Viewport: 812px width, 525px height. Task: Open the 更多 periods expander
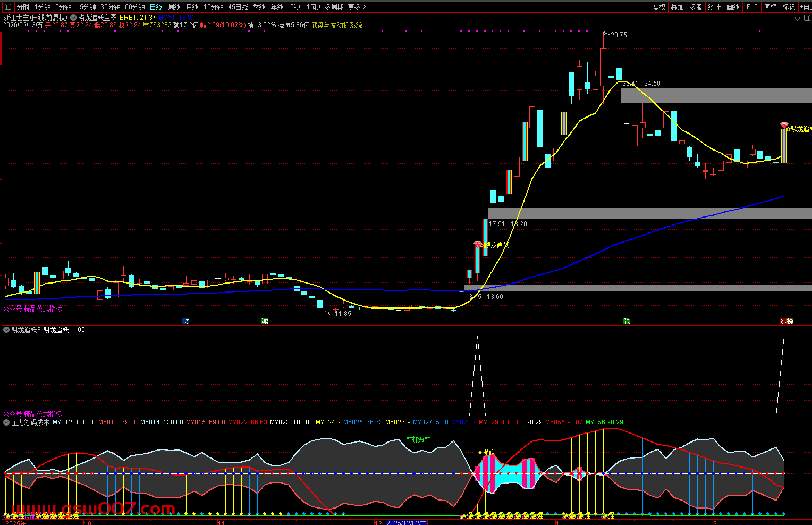click(357, 7)
